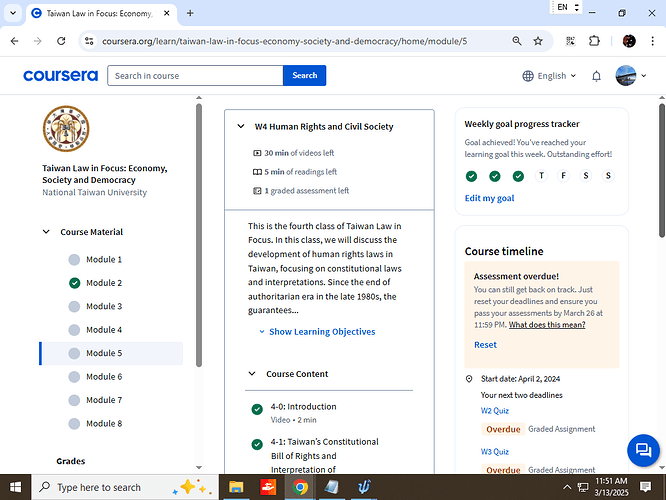Go to Module 7
This screenshot has height=500, width=666.
tap(104, 400)
